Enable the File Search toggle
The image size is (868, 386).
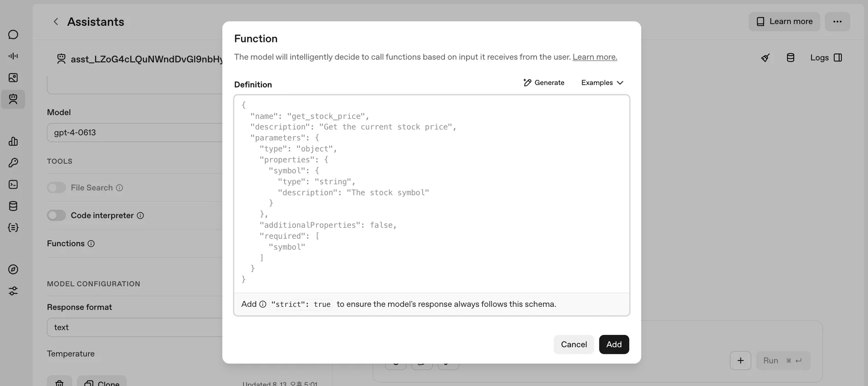coord(57,188)
